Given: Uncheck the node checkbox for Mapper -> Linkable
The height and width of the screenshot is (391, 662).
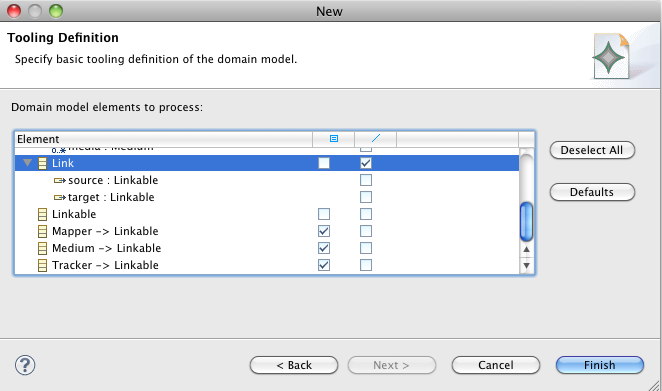Looking at the screenshot, I should point(324,231).
